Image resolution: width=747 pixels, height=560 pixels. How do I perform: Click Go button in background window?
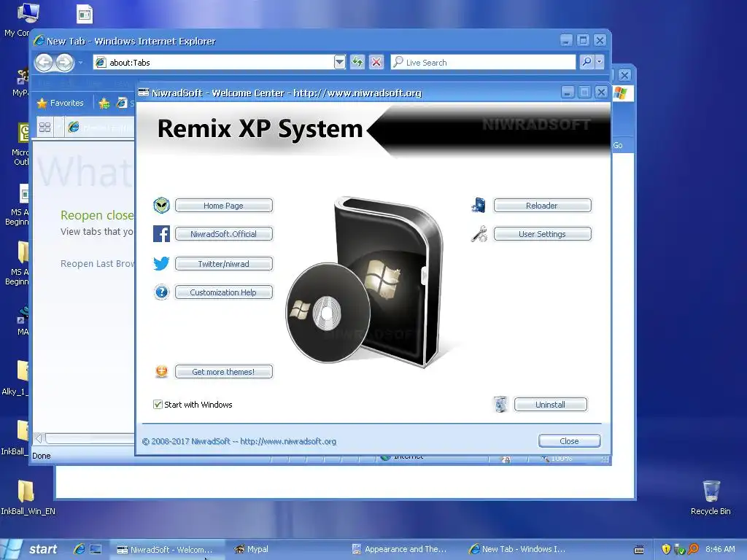618,145
